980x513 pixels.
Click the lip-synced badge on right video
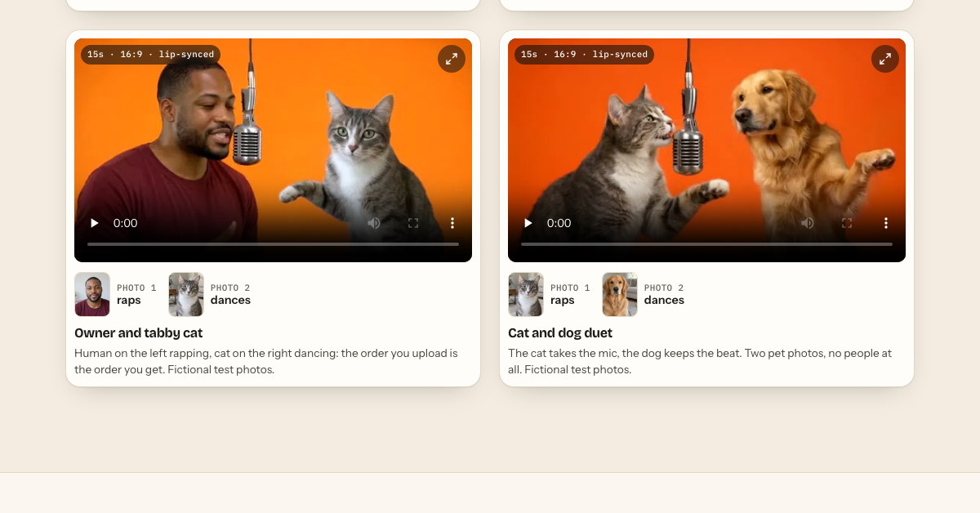[584, 55]
